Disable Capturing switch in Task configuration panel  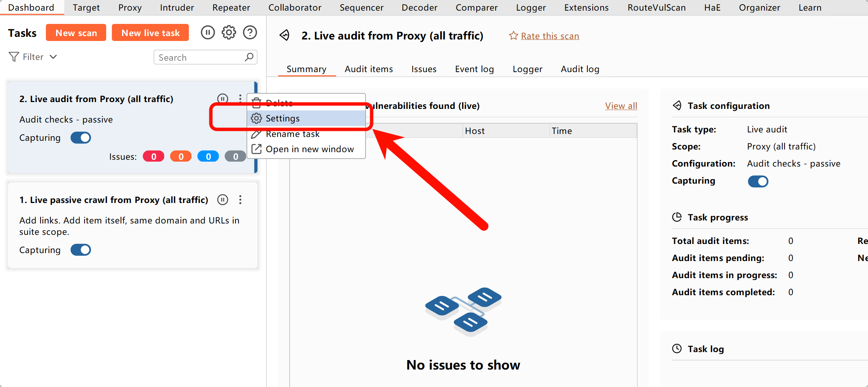pyautogui.click(x=758, y=181)
